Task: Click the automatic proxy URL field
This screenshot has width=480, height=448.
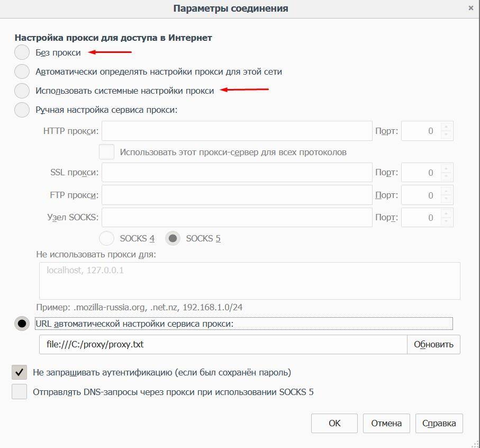Action: coord(223,344)
